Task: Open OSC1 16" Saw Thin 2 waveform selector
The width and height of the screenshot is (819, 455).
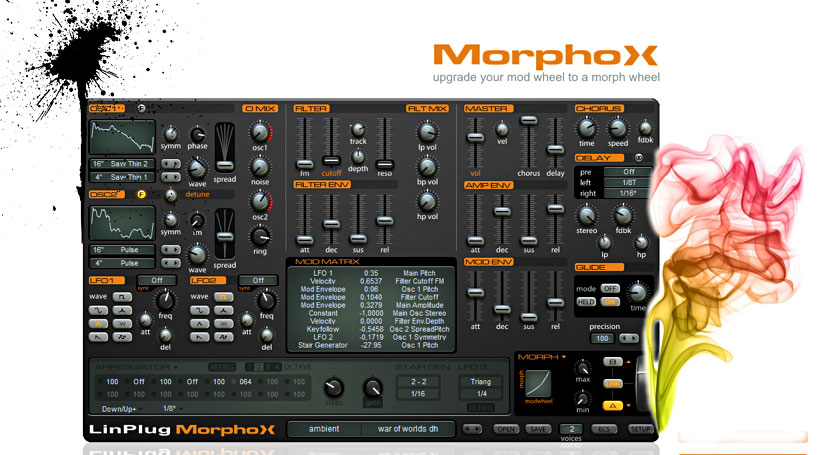Action: [122, 164]
